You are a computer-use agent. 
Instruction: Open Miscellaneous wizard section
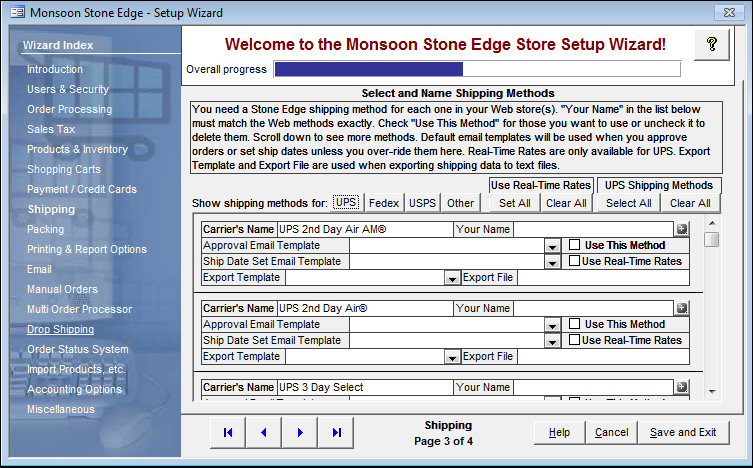click(x=61, y=409)
